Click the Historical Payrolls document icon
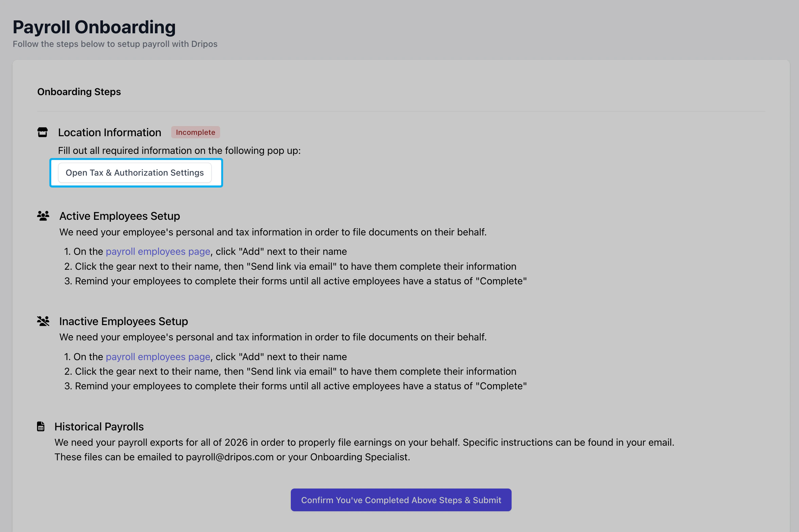Screen dimensions: 799x532 [x=41, y=426]
